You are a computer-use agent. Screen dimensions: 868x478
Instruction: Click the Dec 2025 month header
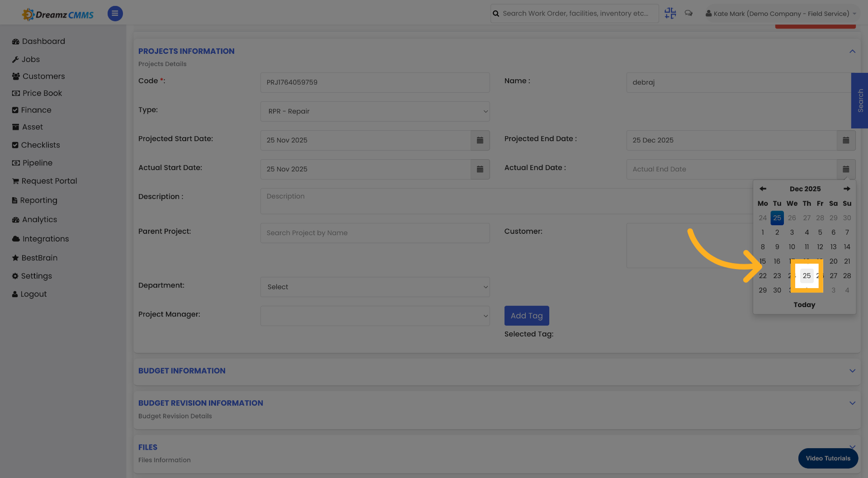tap(805, 189)
